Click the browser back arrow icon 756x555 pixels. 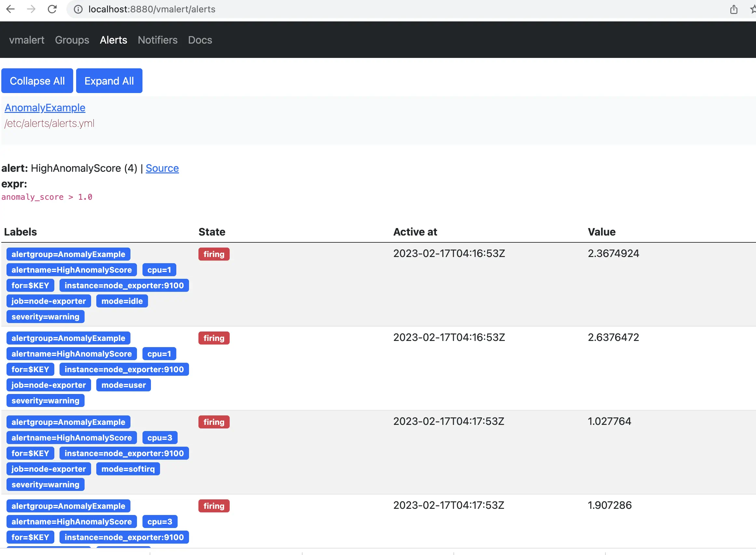coord(10,9)
